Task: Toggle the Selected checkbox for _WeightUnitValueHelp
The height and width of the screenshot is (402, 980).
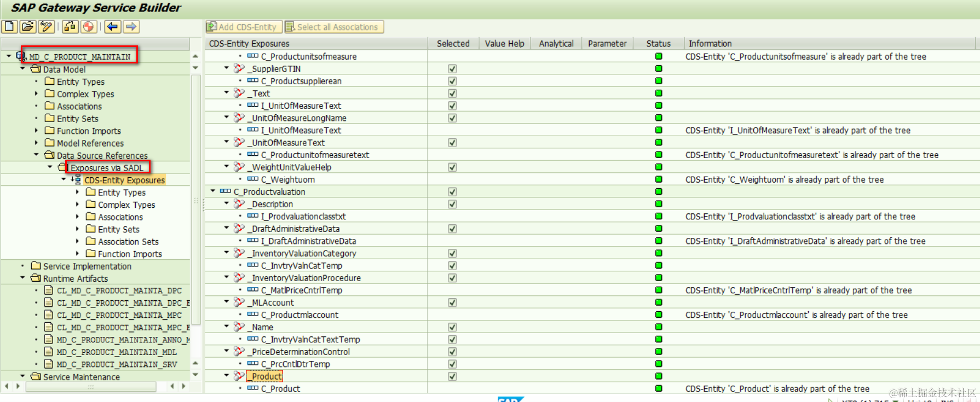Action: point(452,167)
